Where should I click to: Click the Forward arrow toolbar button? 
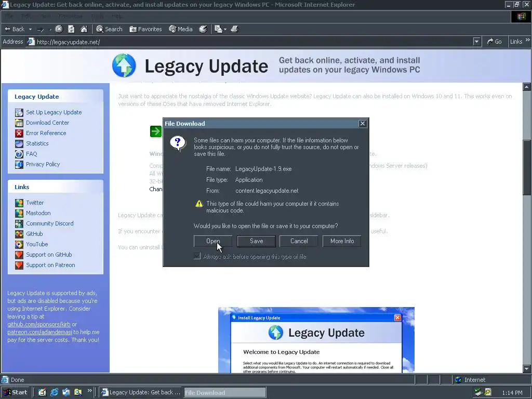(41, 29)
